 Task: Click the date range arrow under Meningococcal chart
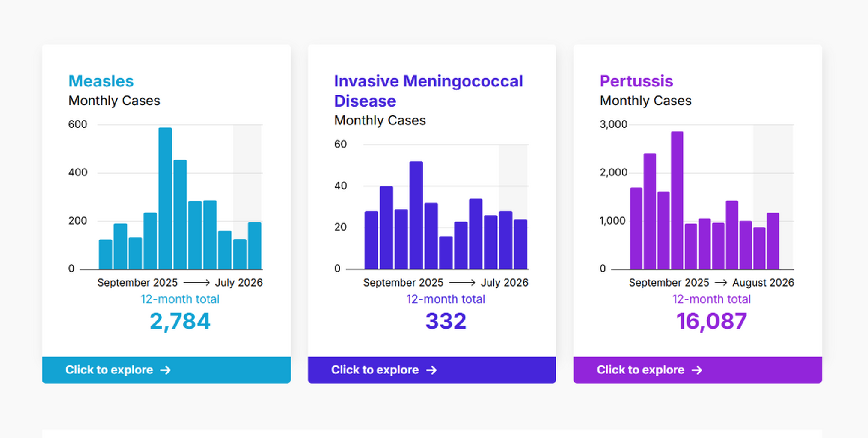point(462,283)
